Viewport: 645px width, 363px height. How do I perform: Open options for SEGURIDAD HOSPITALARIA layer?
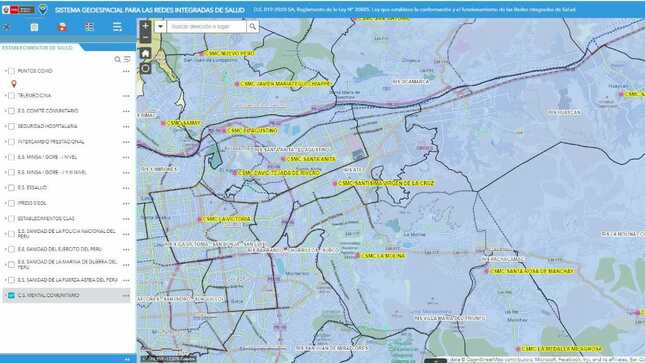click(126, 127)
